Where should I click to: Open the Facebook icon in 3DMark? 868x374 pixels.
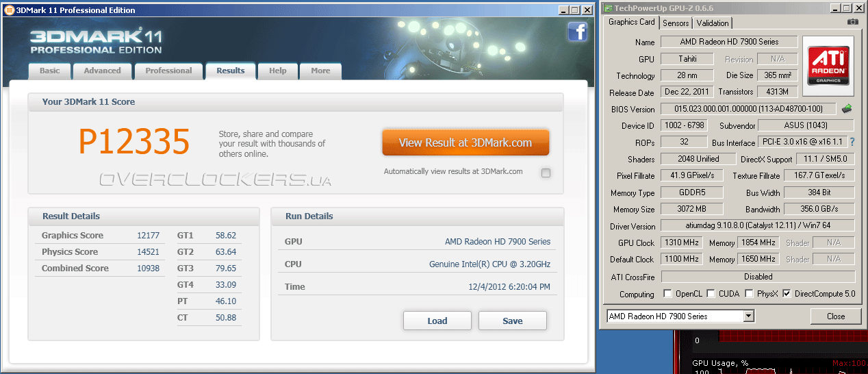click(x=577, y=32)
